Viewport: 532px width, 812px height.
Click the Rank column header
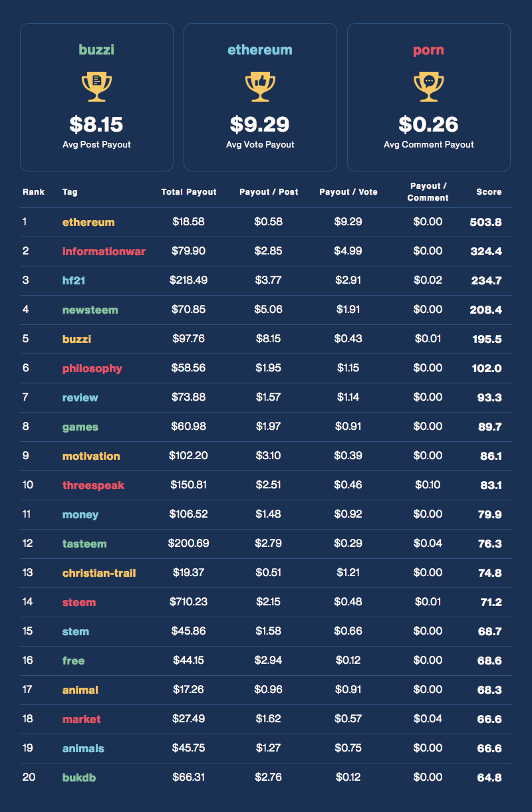pyautogui.click(x=33, y=192)
